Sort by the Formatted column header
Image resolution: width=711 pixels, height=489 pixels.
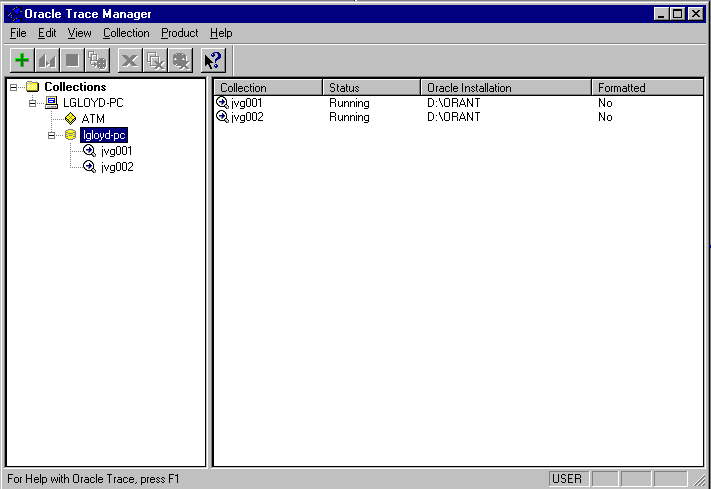(647, 88)
